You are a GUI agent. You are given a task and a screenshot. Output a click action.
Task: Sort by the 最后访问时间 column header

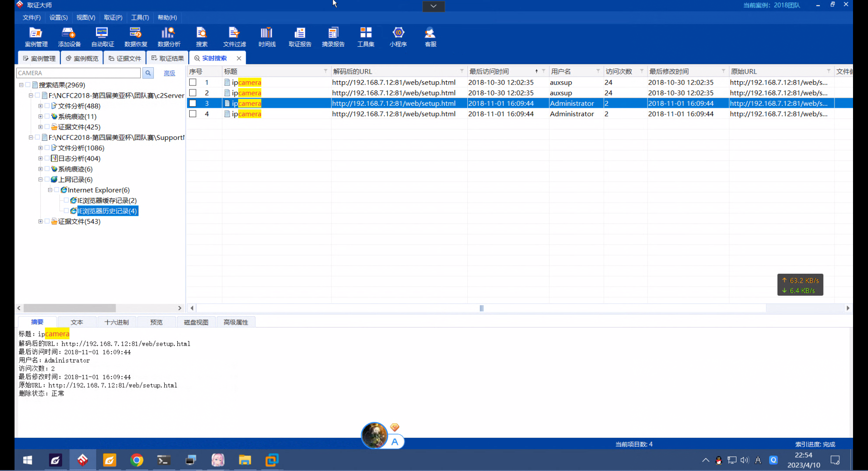pyautogui.click(x=489, y=71)
